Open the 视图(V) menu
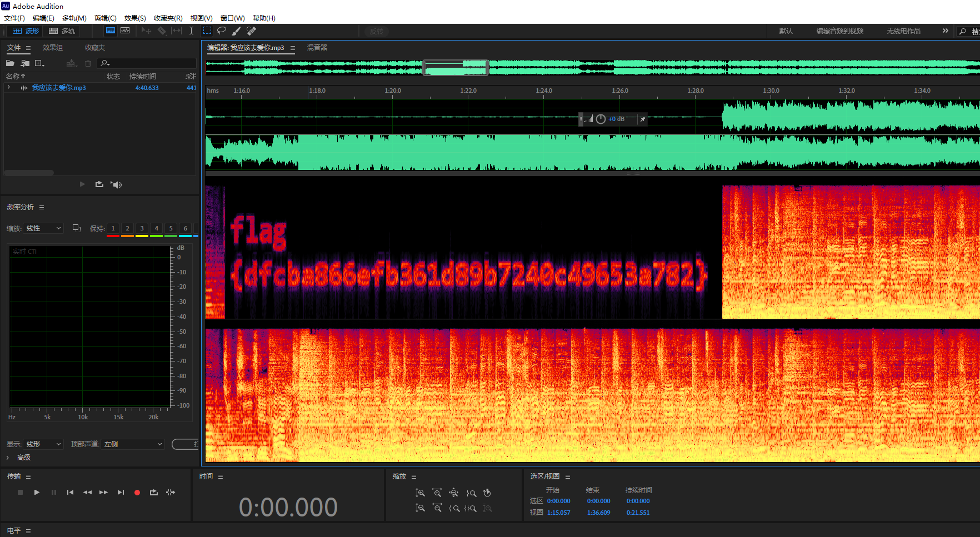 pos(201,18)
